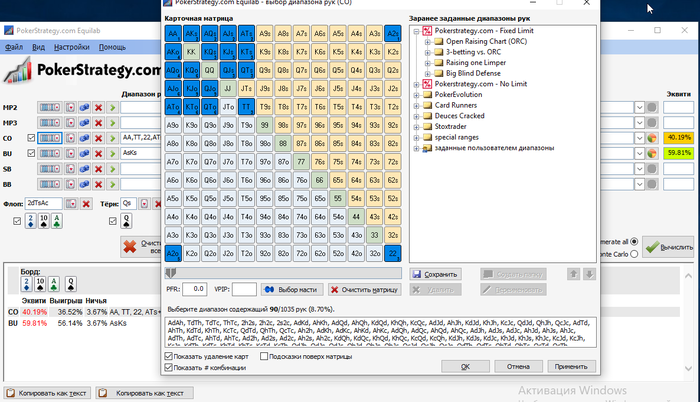Screen dimensions: 700x402
Task: Click green arrow in BU row
Action: (112, 154)
